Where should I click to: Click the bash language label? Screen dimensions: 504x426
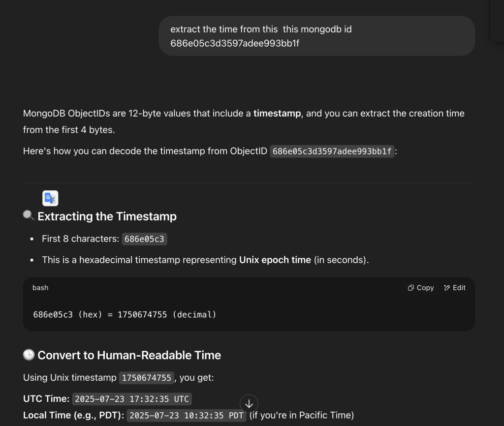click(x=40, y=288)
